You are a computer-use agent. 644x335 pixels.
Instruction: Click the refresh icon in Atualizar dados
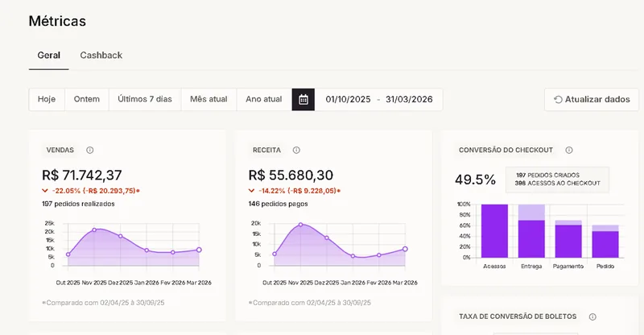point(558,100)
